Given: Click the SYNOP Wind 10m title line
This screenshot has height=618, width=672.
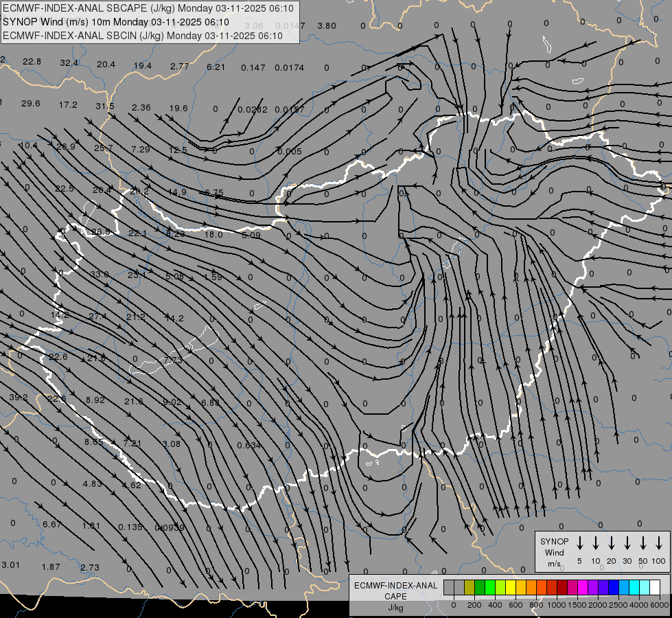Looking at the screenshot, I should (116, 22).
